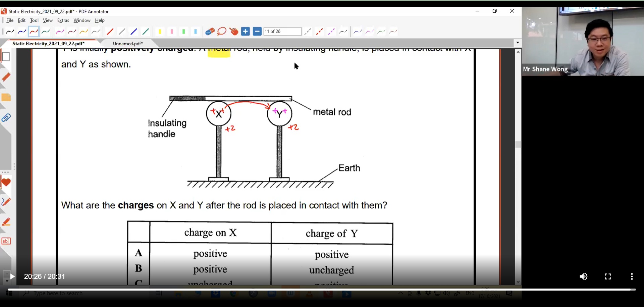Select the black freehand pen preset
The height and width of the screenshot is (307, 644).
[10, 32]
